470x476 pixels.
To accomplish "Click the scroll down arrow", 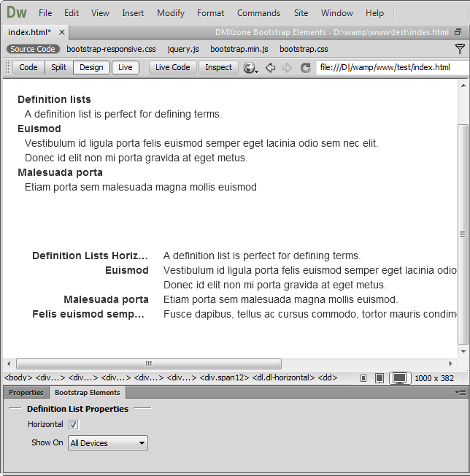I will pos(463,352).
